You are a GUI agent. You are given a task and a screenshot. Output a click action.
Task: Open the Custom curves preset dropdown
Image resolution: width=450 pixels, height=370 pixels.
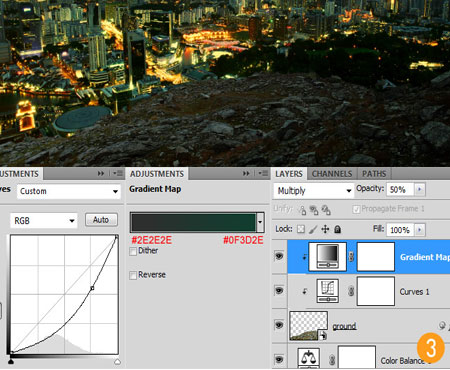point(68,191)
